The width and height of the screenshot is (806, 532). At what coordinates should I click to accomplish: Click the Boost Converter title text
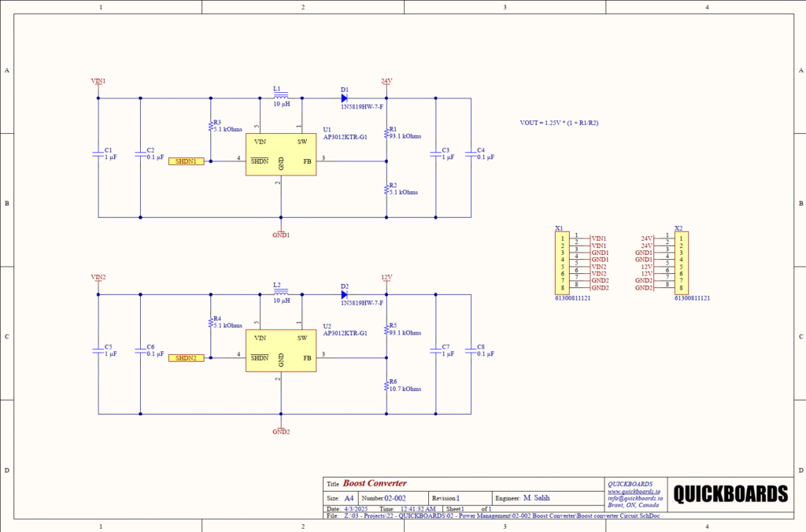point(375,483)
